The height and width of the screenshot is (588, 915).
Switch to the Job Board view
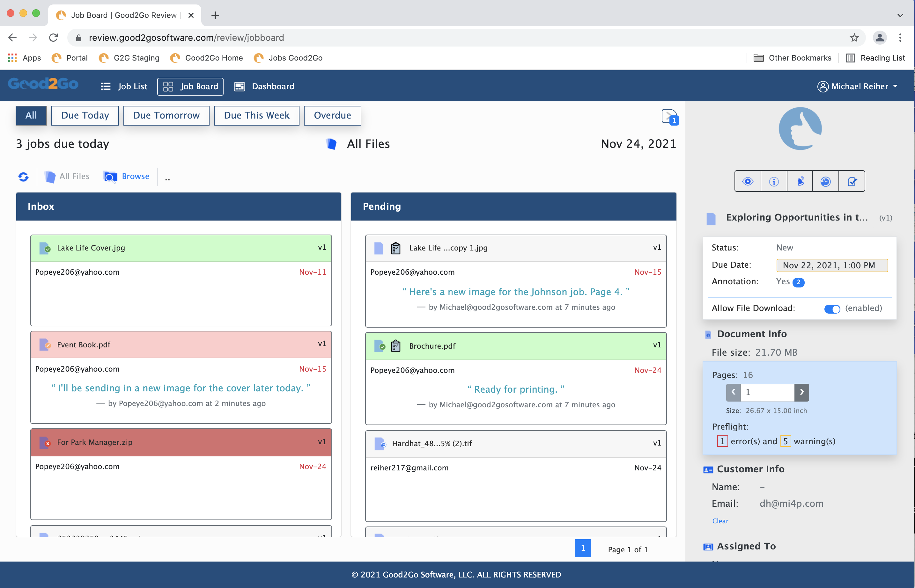[x=190, y=87]
